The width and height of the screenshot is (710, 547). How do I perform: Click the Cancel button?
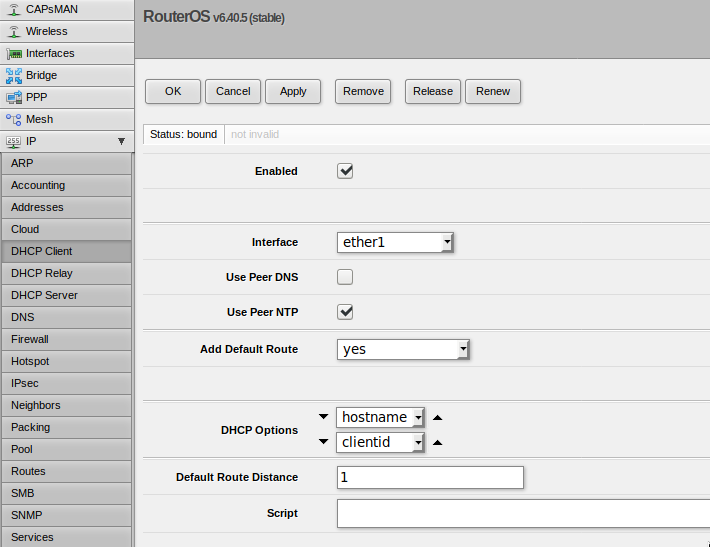pyautogui.click(x=233, y=91)
